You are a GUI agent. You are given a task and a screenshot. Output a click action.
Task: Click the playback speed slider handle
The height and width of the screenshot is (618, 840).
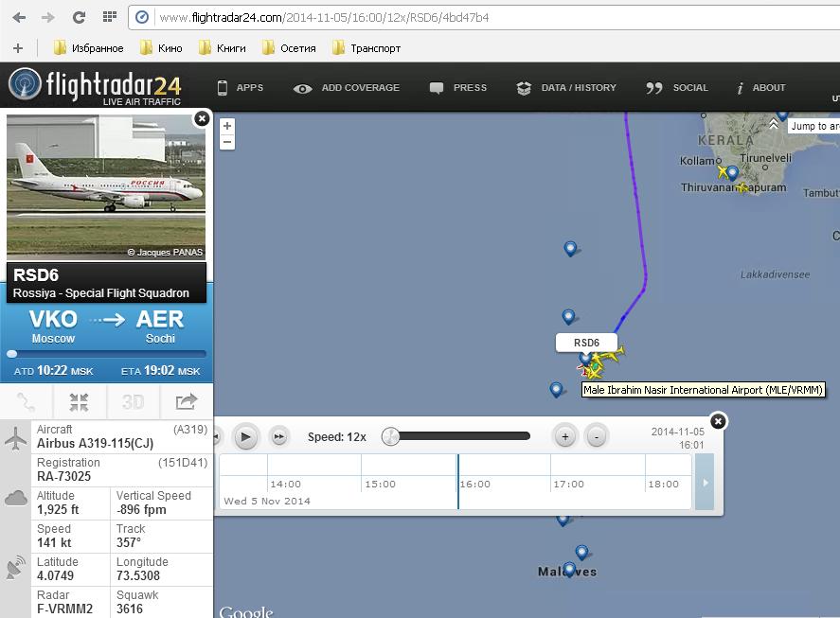pos(390,436)
